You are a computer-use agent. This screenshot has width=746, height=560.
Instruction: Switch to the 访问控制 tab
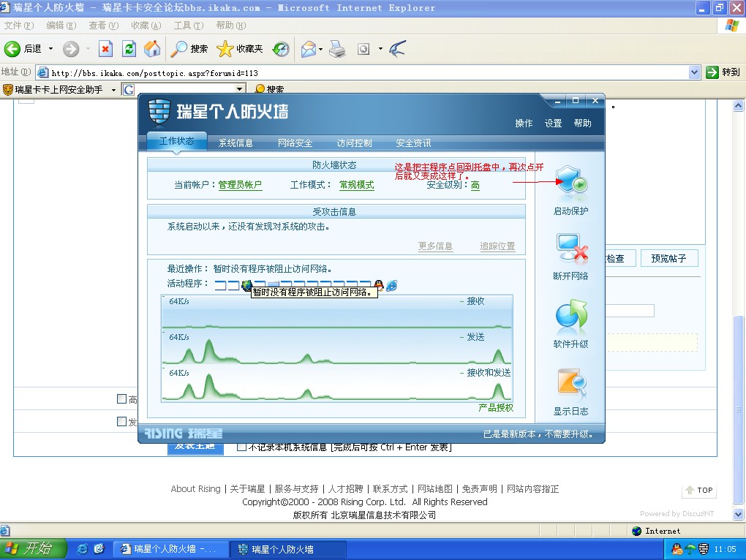tap(354, 143)
